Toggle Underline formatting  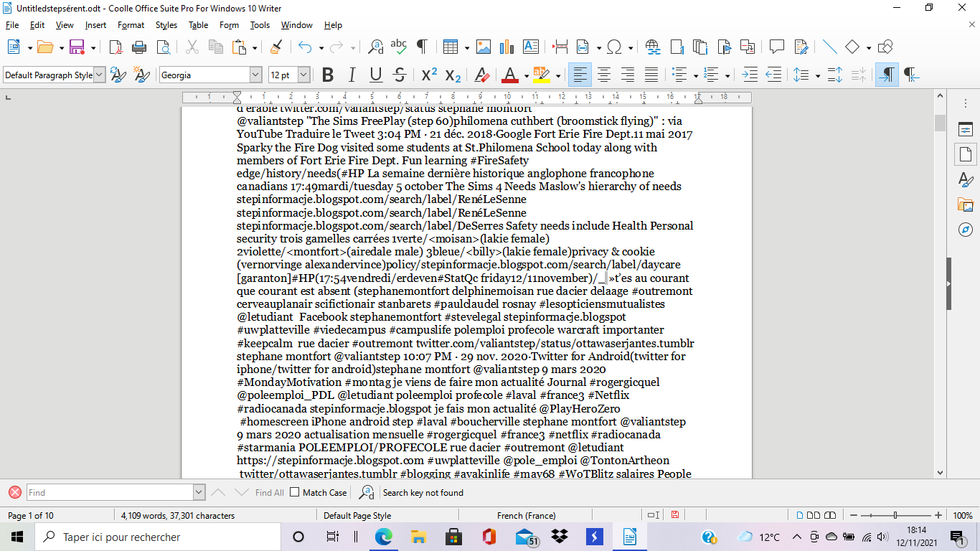pos(376,75)
